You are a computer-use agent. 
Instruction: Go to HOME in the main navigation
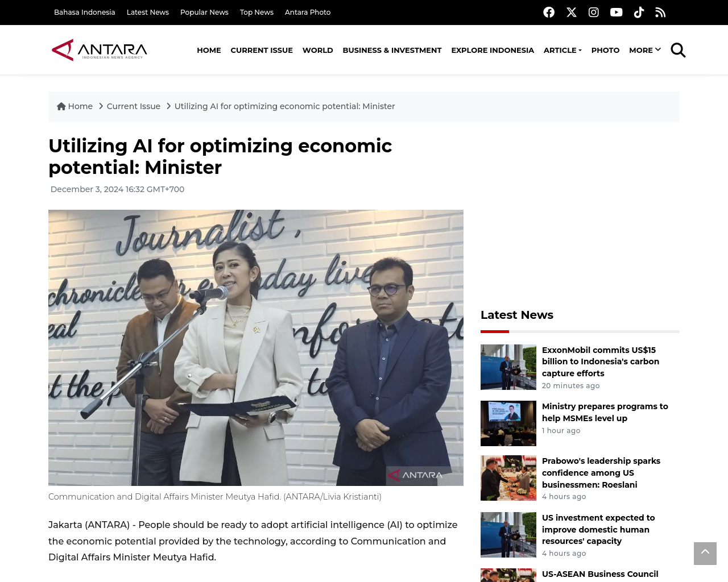click(209, 50)
